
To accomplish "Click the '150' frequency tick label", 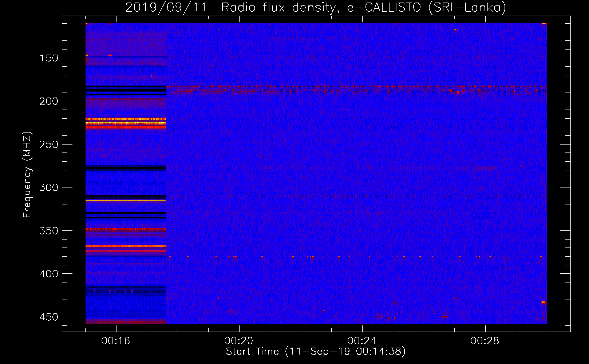I will click(x=49, y=58).
